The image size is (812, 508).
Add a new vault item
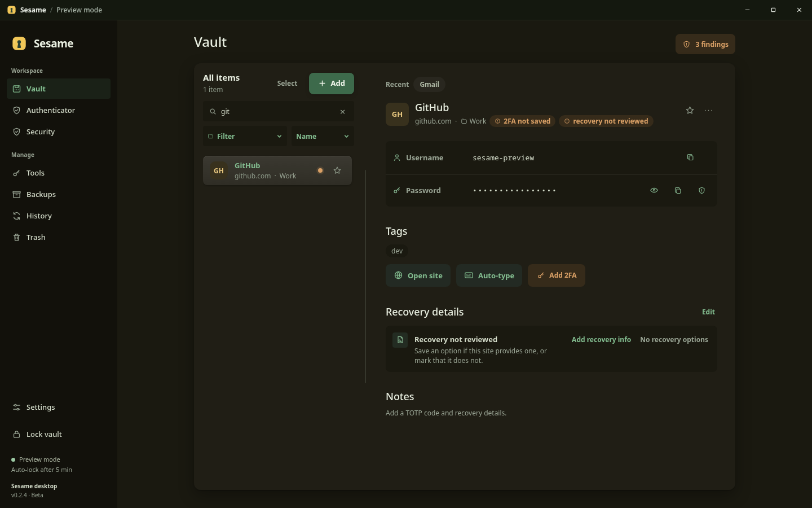click(332, 84)
